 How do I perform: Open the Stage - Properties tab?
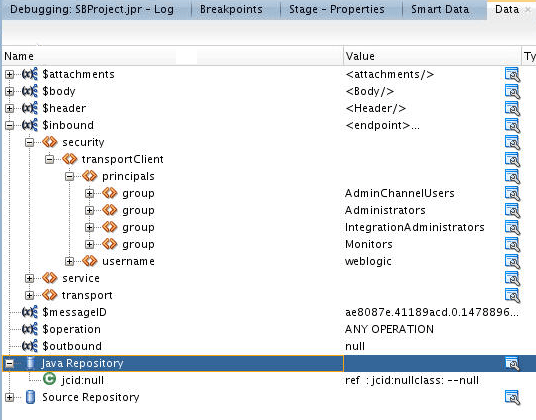(x=337, y=9)
